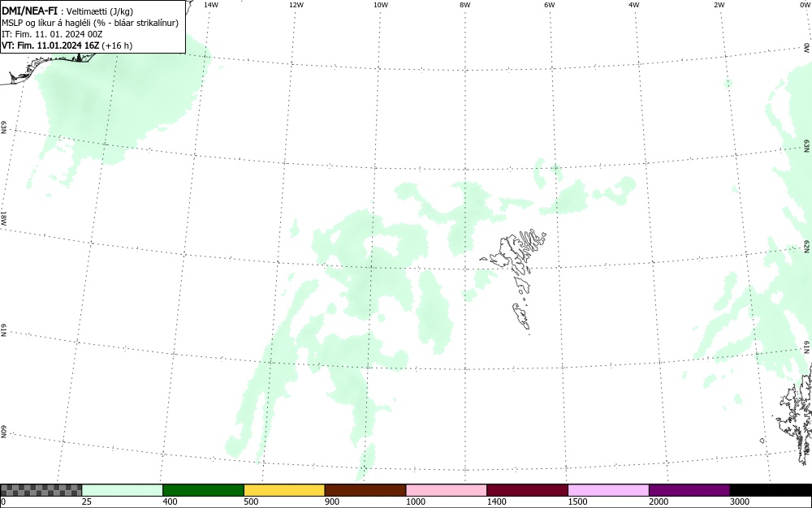Click the legend value 1500
This screenshot has width=812, height=508.
click(x=578, y=502)
